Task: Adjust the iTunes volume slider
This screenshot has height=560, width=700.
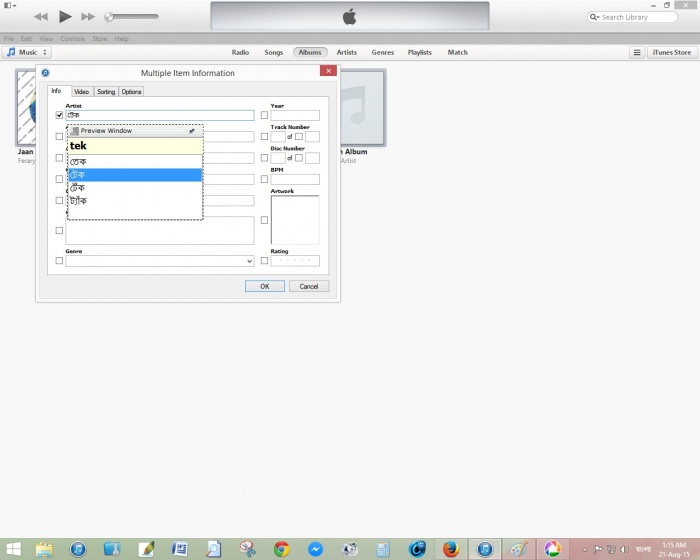Action: pyautogui.click(x=131, y=17)
